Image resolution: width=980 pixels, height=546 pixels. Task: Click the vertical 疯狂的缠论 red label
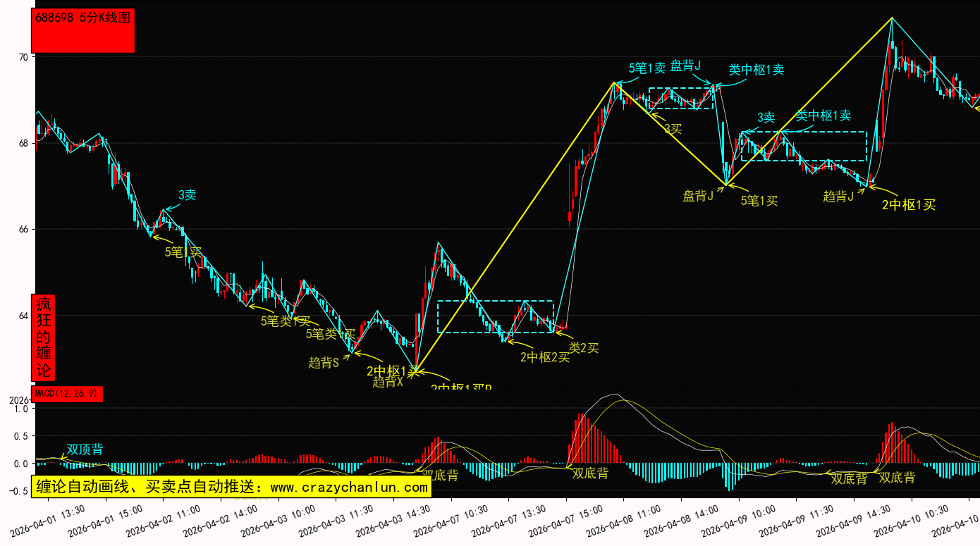coord(43,337)
